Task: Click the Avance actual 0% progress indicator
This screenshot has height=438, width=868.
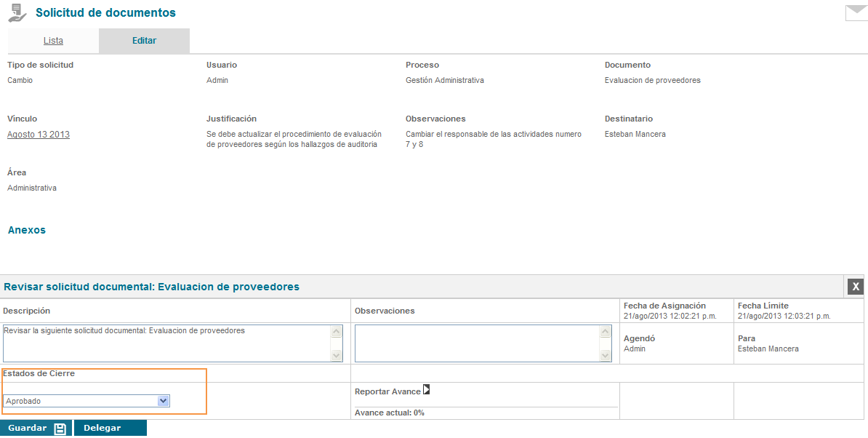Action: 390,413
